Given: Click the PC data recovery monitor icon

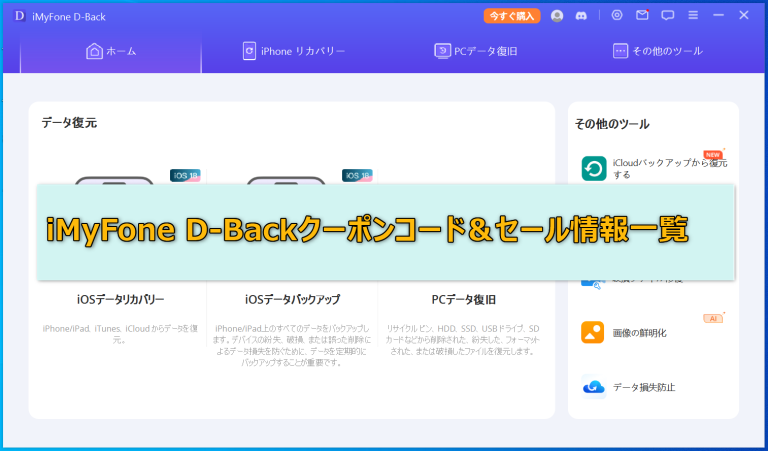Looking at the screenshot, I should [x=442, y=51].
